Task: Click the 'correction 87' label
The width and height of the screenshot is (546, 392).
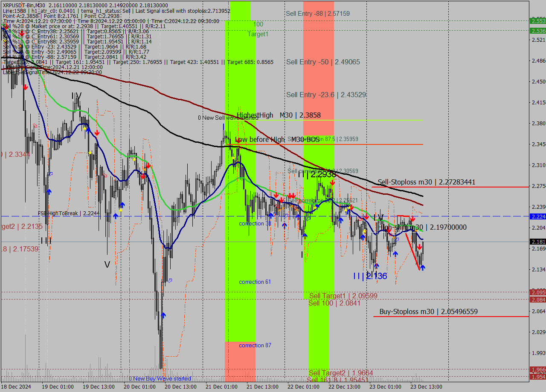Action: click(x=255, y=345)
